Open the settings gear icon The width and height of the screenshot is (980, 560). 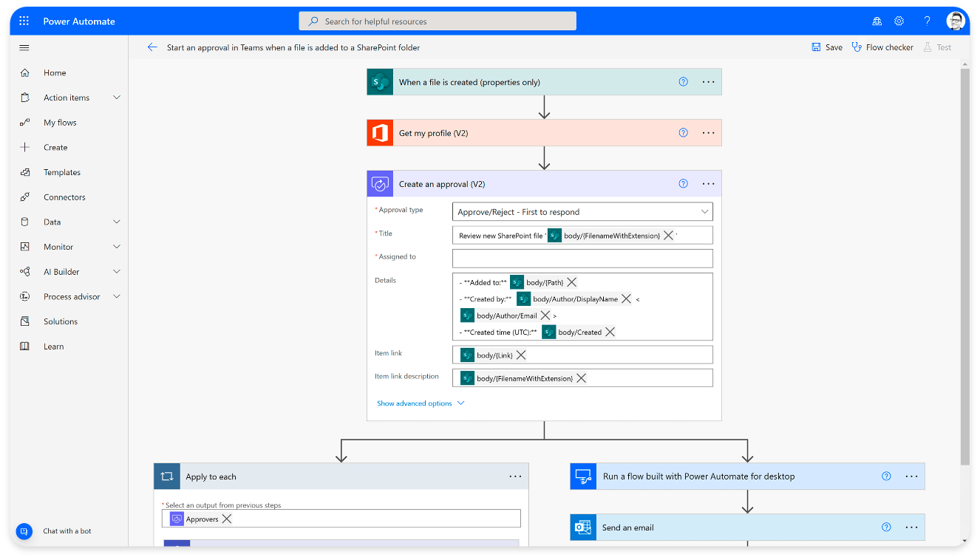899,21
